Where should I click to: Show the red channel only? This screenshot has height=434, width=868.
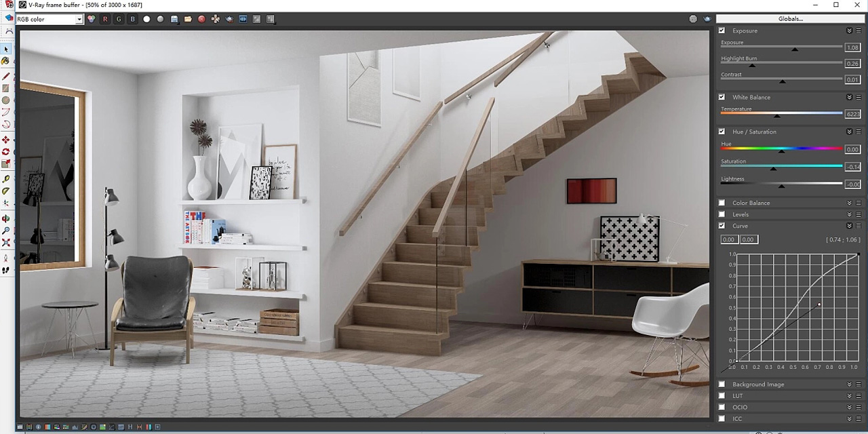105,18
